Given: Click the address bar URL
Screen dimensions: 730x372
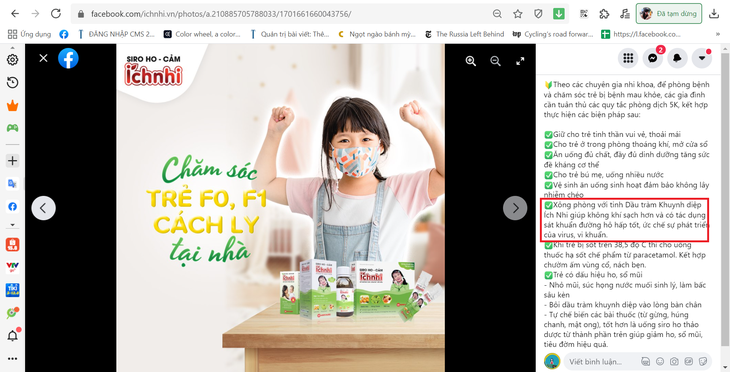Looking at the screenshot, I should click(221, 14).
